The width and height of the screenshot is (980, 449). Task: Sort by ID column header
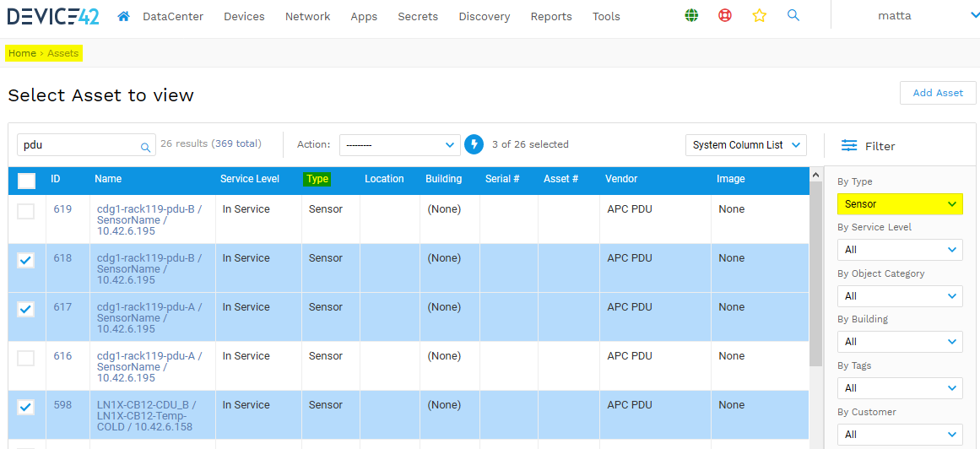56,179
